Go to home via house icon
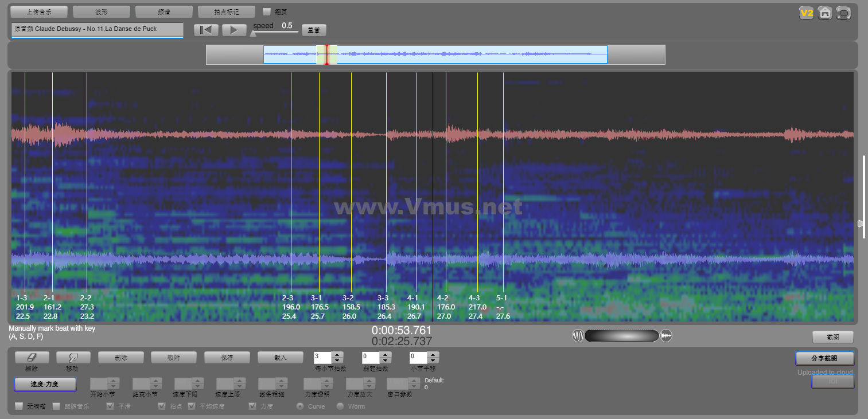868x419 pixels. (825, 13)
